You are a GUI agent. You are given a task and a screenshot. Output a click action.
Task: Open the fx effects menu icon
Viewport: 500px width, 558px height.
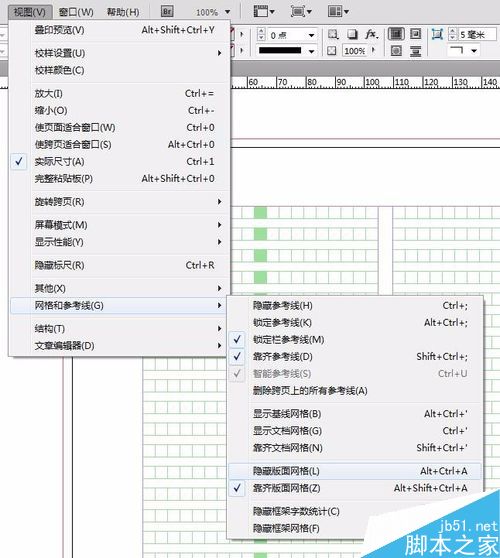pyautogui.click(x=371, y=34)
